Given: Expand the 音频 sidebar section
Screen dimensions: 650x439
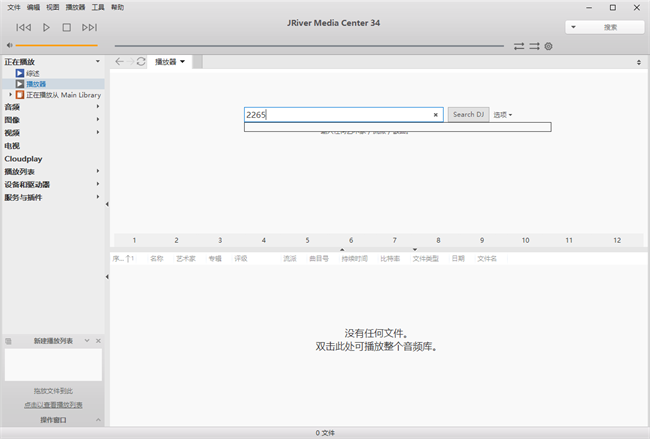Looking at the screenshot, I should point(98,107).
